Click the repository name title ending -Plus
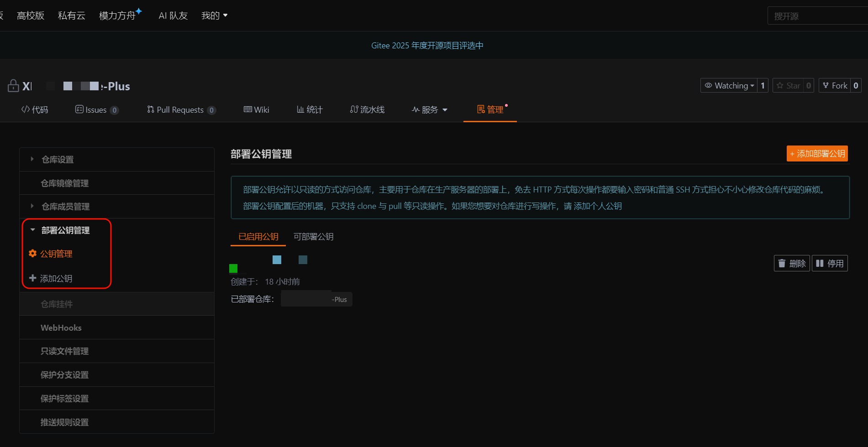Screen dimensions: 868x447 pyautogui.click(x=76, y=86)
